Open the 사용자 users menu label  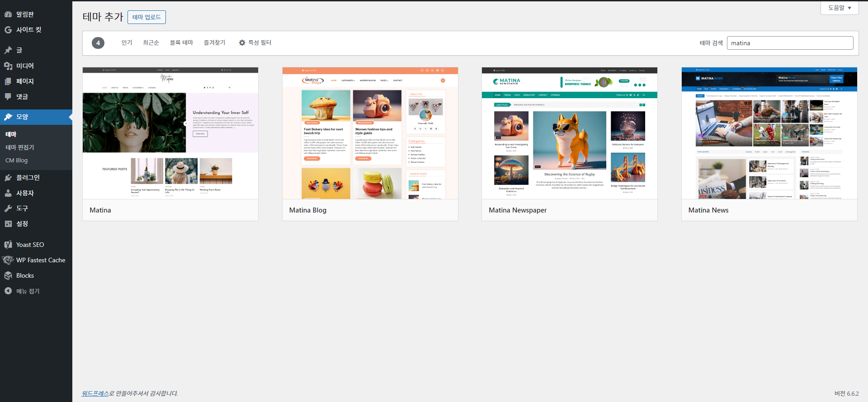click(x=25, y=193)
